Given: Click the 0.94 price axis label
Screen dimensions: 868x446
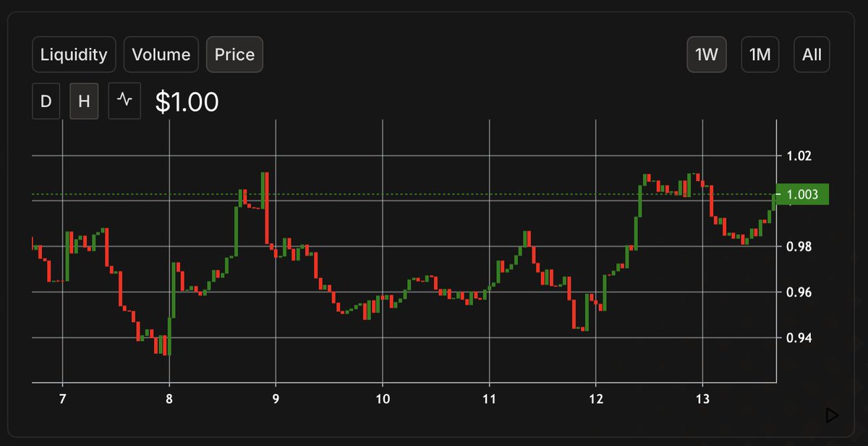Looking at the screenshot, I should pyautogui.click(x=798, y=338).
